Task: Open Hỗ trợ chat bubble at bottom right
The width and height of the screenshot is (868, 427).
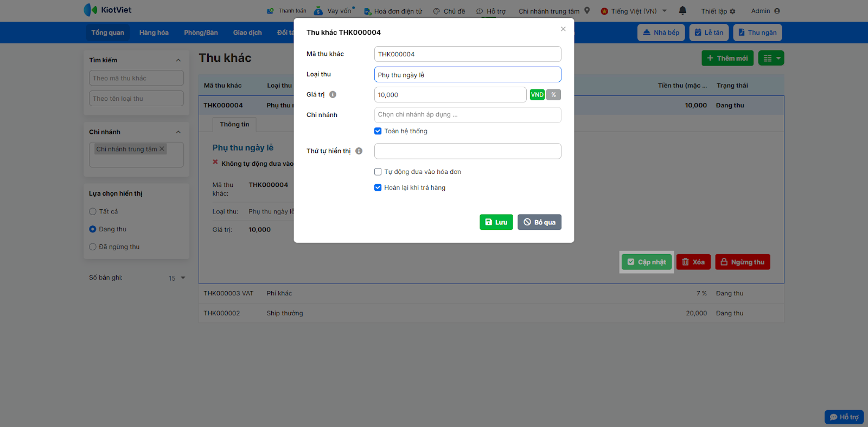Action: (x=844, y=417)
